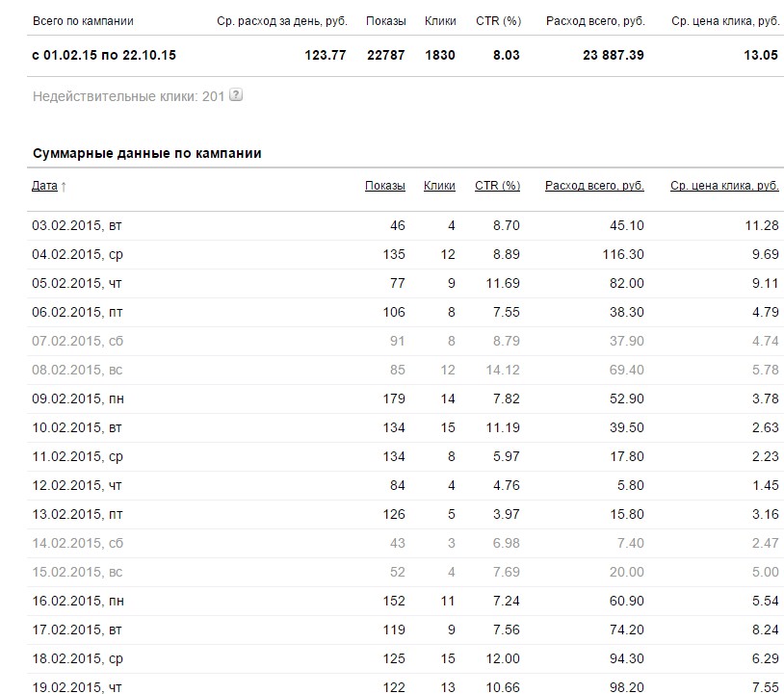Sort by the CTR (%) column header
This screenshot has height=694, width=784.
pos(497,186)
